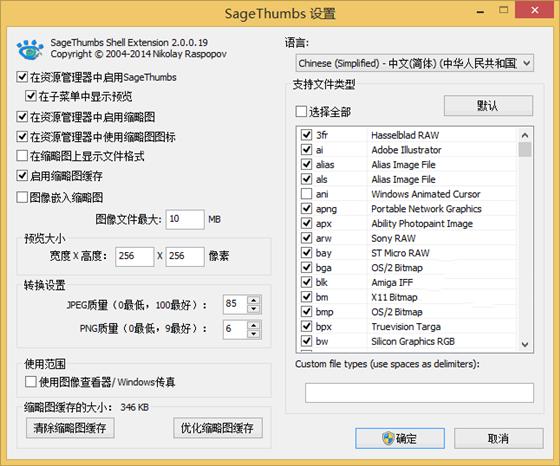
Task: Click the 优化缩略图缓存 button
Action: 218,427
